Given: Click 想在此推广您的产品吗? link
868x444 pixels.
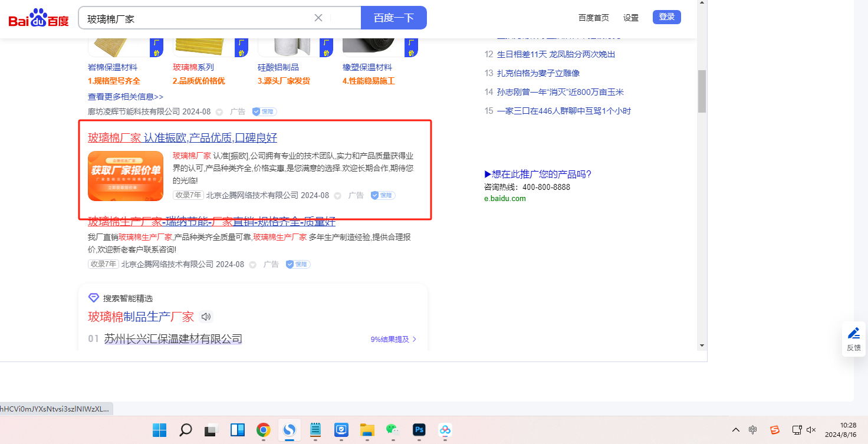Looking at the screenshot, I should coord(538,174).
